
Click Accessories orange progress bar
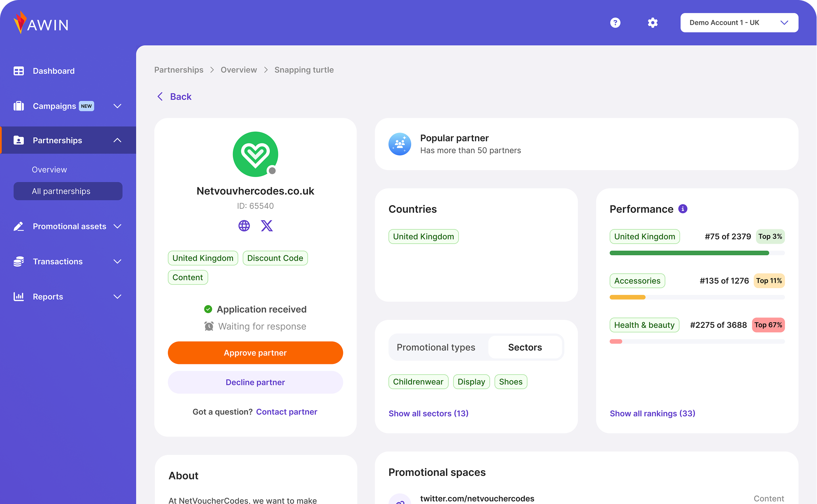pyautogui.click(x=697, y=297)
